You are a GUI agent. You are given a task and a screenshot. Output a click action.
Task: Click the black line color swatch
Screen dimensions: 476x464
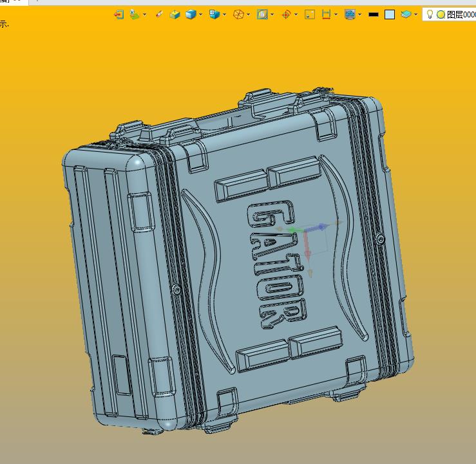click(374, 14)
